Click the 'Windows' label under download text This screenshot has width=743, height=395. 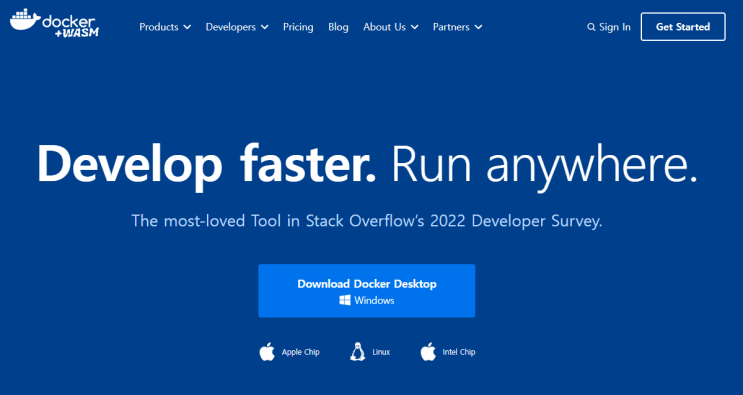374,300
